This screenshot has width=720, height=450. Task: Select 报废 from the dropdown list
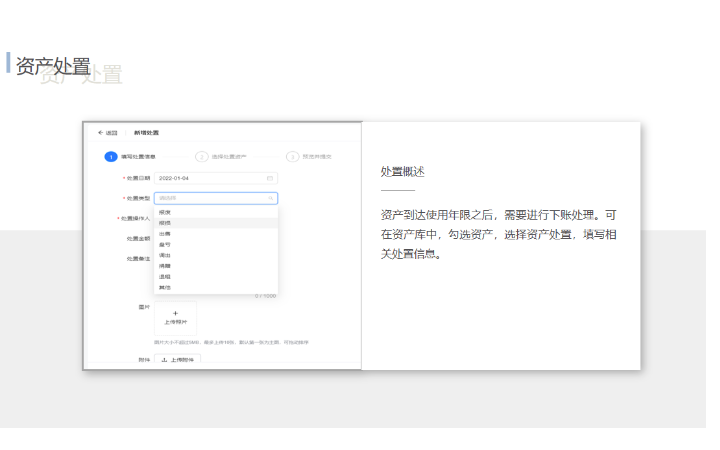coord(165,212)
